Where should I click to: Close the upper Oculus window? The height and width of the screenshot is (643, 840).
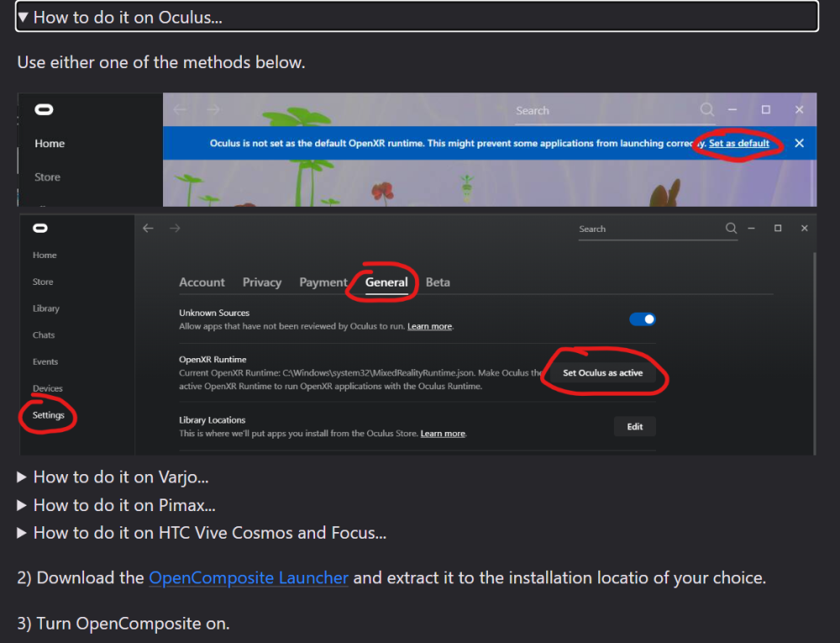point(799,110)
